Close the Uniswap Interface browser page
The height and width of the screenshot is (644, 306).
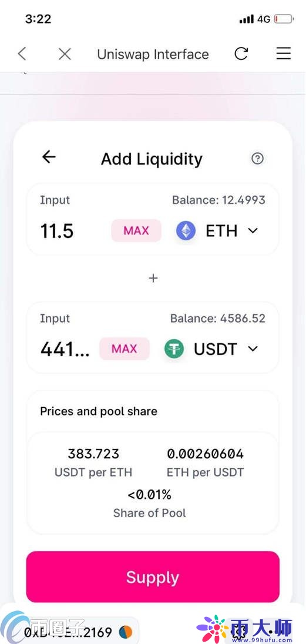pyautogui.click(x=65, y=54)
